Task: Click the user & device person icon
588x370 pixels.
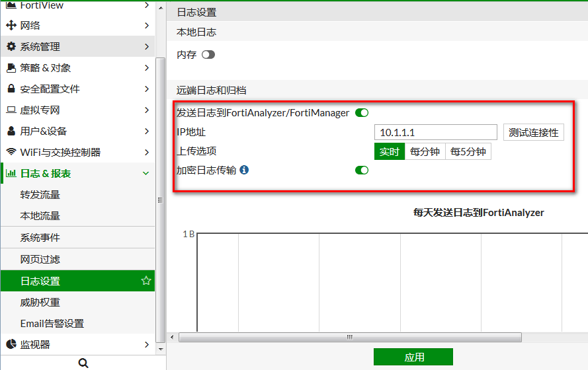Action: click(x=11, y=131)
